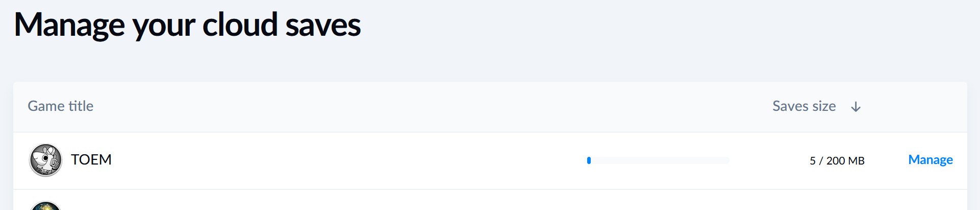Sort the list by Saves size header
Image resolution: width=980 pixels, height=210 pixels.
(804, 106)
